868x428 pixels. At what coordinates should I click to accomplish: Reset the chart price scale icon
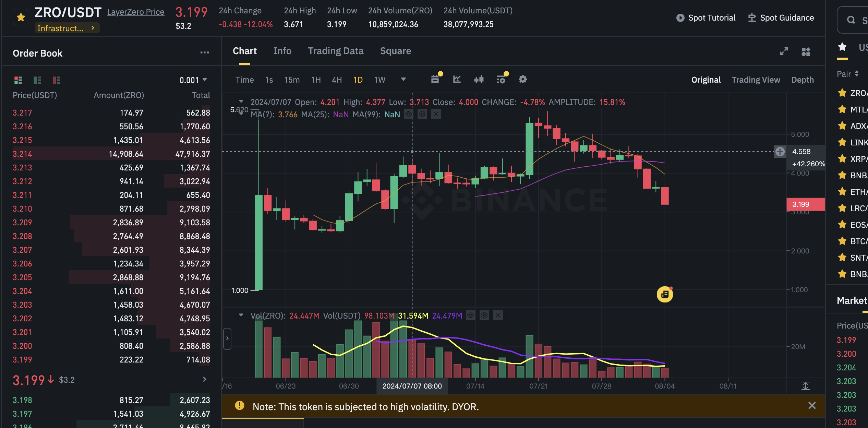tap(806, 386)
